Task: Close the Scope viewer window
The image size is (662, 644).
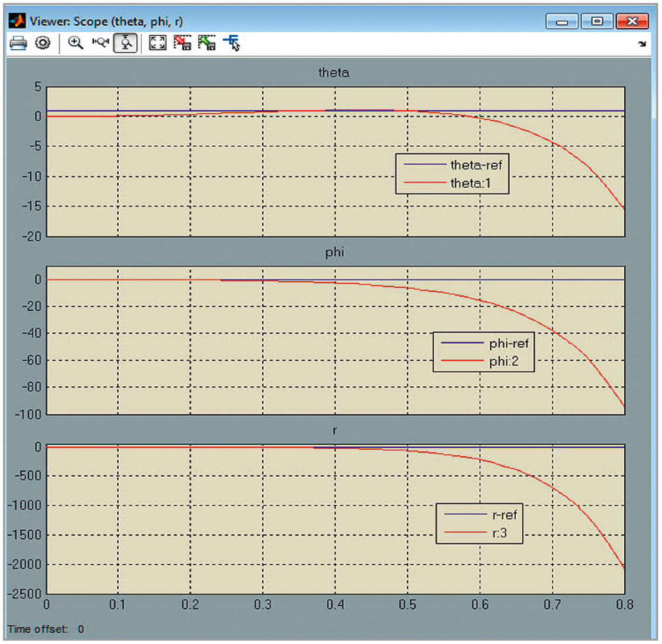Action: 632,21
